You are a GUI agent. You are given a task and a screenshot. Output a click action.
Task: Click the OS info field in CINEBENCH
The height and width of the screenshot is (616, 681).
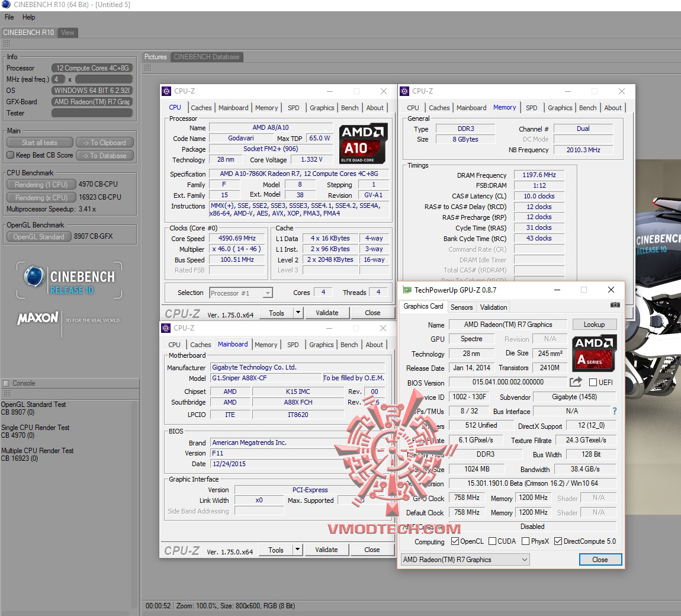coord(92,91)
